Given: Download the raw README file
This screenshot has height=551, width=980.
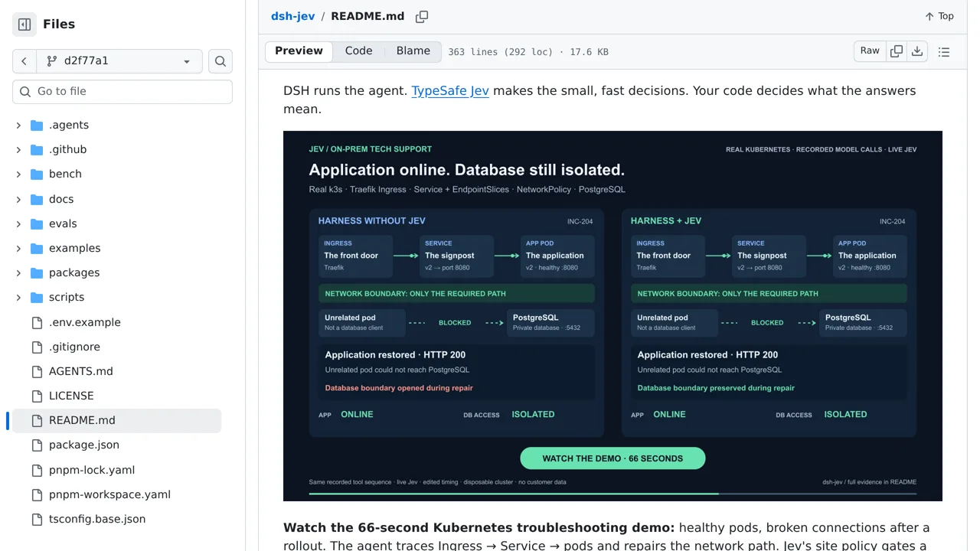Looking at the screenshot, I should click(917, 51).
